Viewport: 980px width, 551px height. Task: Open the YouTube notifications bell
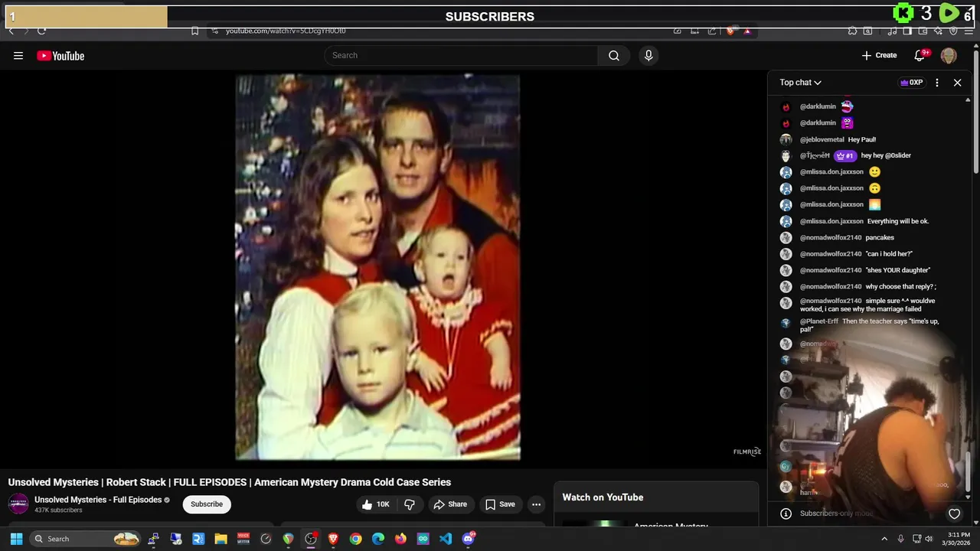[x=920, y=55]
